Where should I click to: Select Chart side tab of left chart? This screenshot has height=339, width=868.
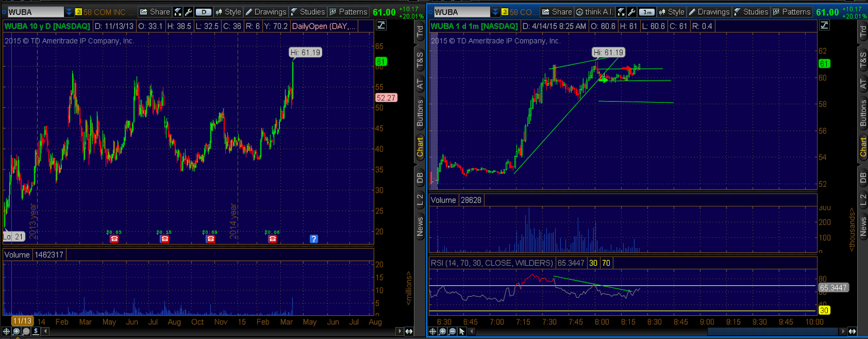420,147
